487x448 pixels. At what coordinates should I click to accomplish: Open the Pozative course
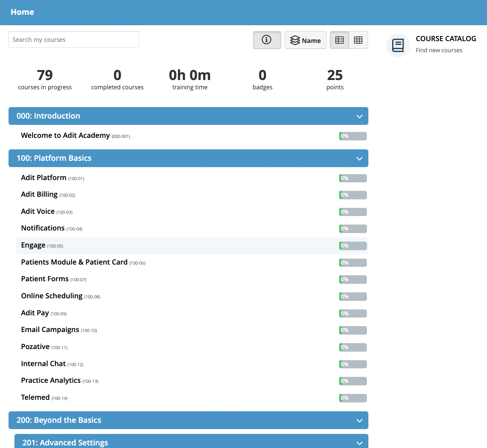(35, 347)
